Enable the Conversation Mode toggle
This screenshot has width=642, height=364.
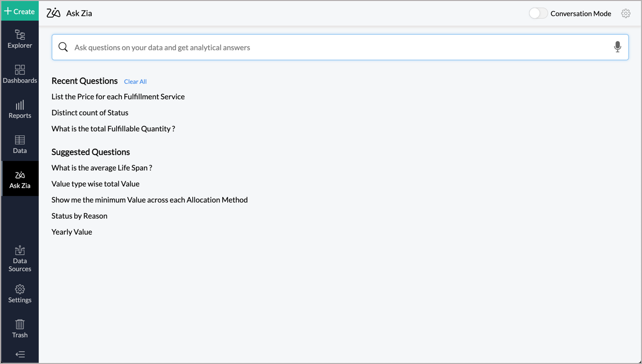click(x=538, y=14)
